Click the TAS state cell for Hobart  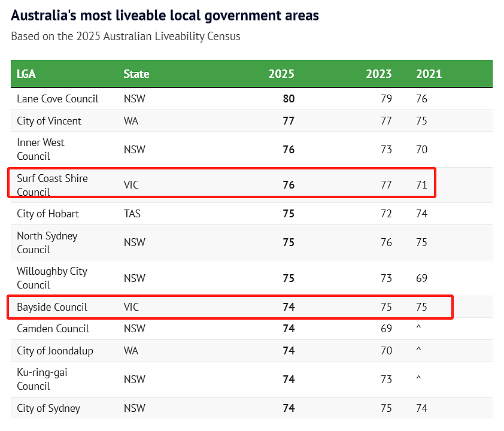tap(132, 214)
